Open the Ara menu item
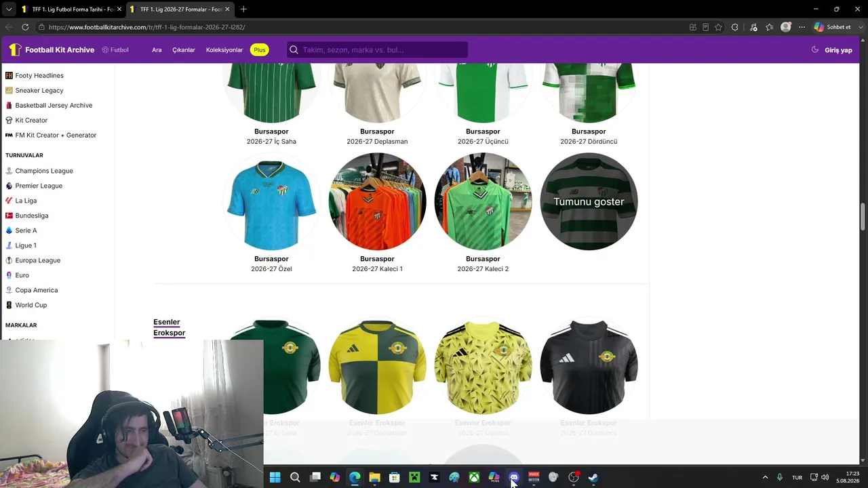 (x=157, y=50)
